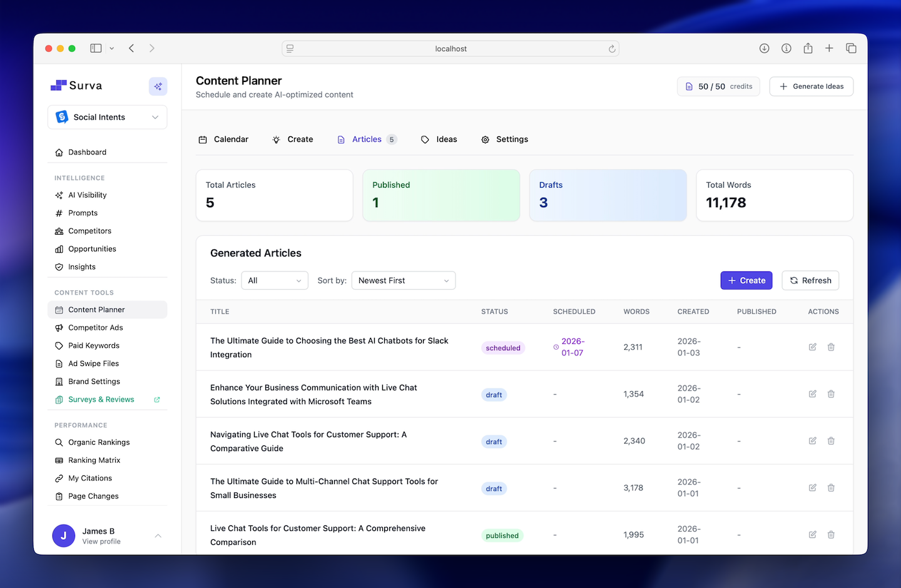This screenshot has height=588, width=901.
Task: Check the 50/50 credits indicator
Action: [718, 86]
